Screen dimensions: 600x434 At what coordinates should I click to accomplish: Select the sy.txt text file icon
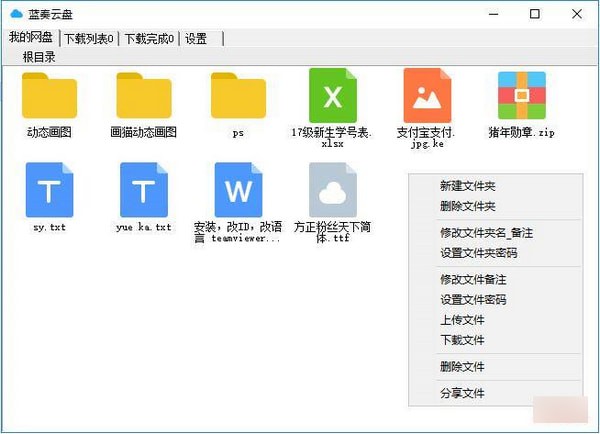click(49, 190)
